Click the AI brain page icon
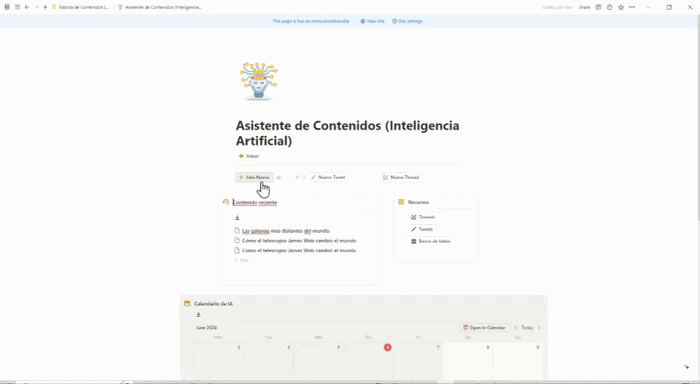The height and width of the screenshot is (384, 700). (258, 81)
